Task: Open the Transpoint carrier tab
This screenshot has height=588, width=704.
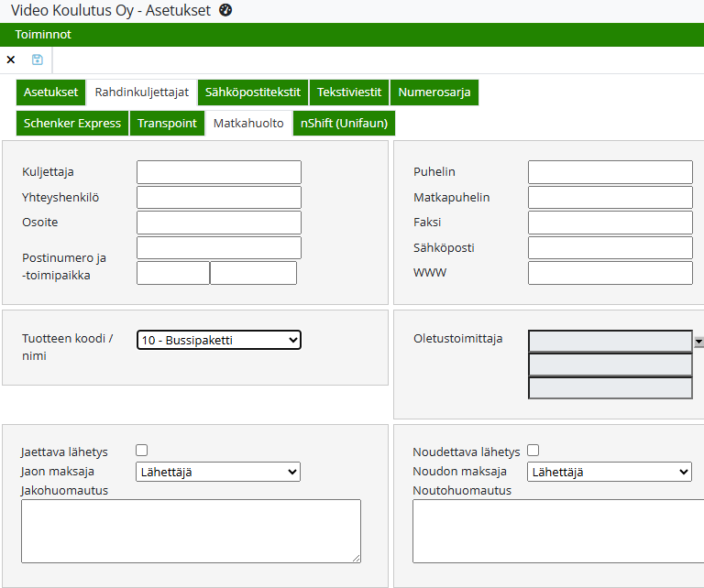Action: [167, 123]
